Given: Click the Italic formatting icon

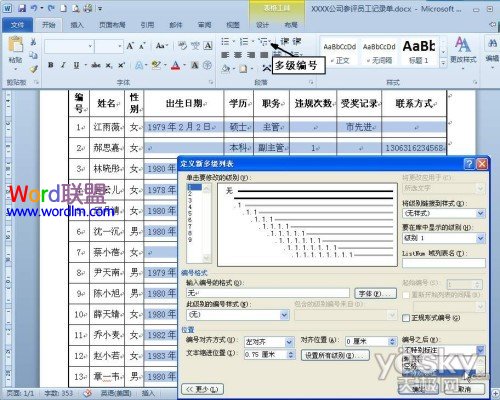Looking at the screenshot, I should pos(63,65).
